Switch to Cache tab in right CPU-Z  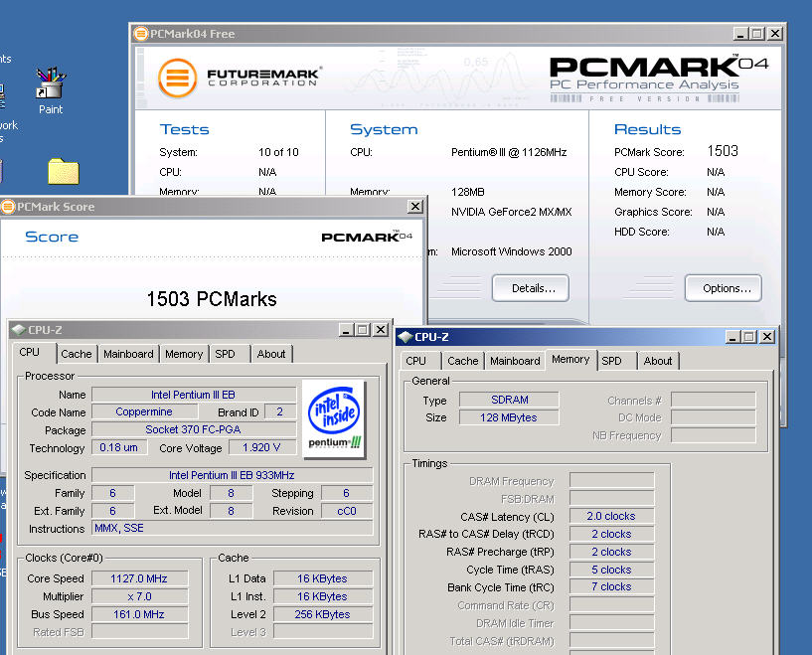click(x=463, y=361)
